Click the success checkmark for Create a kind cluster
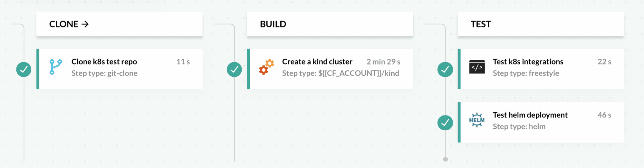Image resolution: width=644 pixels, height=168 pixels. click(234, 69)
